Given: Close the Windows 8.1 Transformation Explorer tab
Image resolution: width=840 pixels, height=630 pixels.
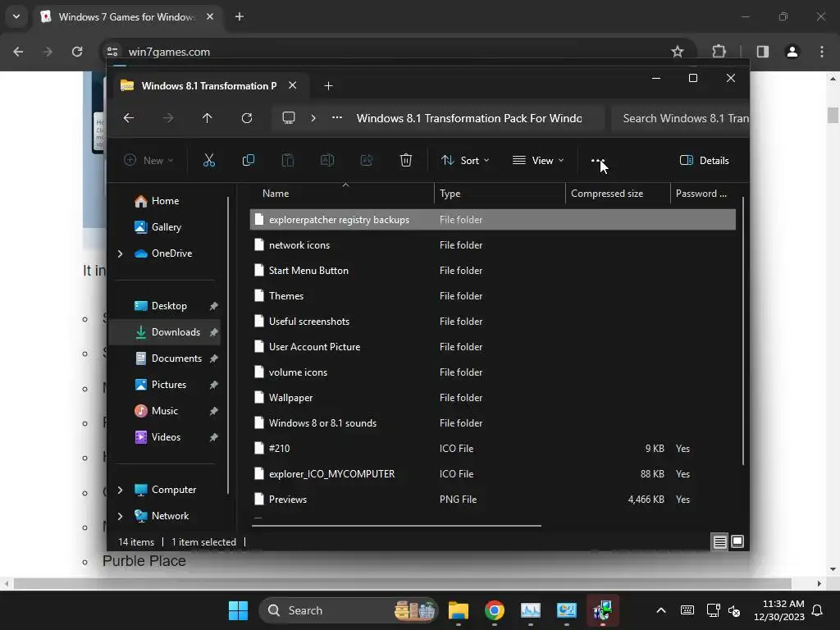Looking at the screenshot, I should point(293,85).
